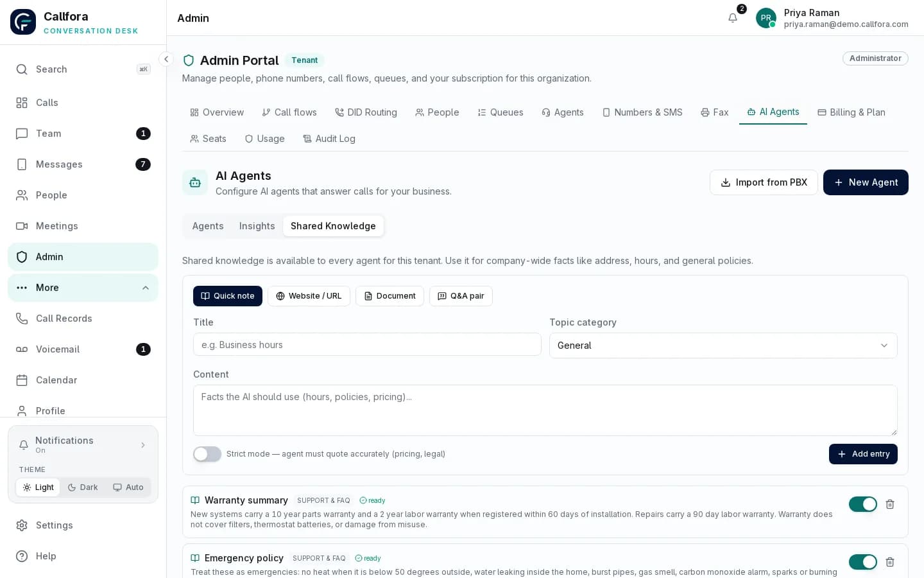924x578 pixels.
Task: Click Priya Raman's profile avatar
Action: [766, 18]
